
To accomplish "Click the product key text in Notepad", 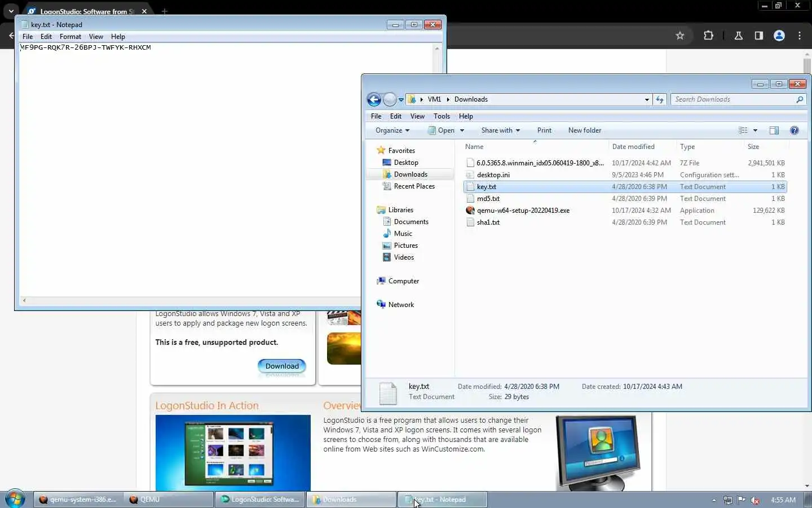I will click(x=86, y=47).
